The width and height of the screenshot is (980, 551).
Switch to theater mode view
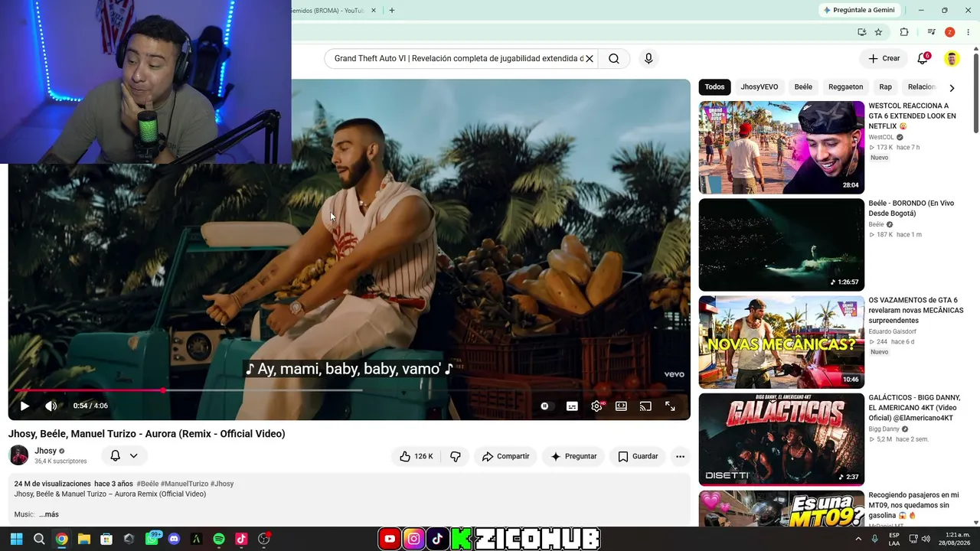(621, 406)
